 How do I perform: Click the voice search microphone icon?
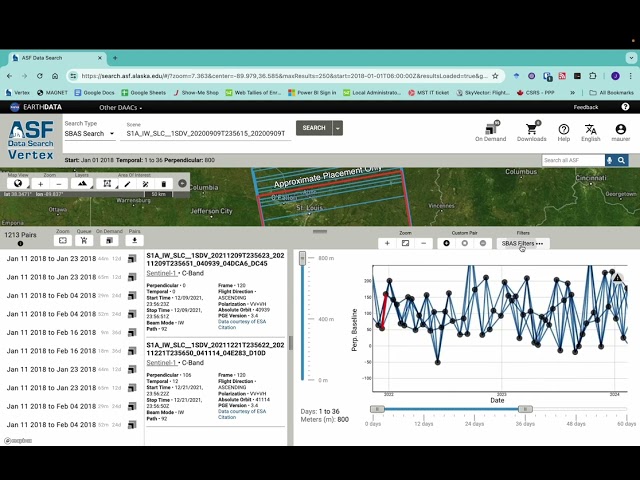pyautogui.click(x=609, y=160)
